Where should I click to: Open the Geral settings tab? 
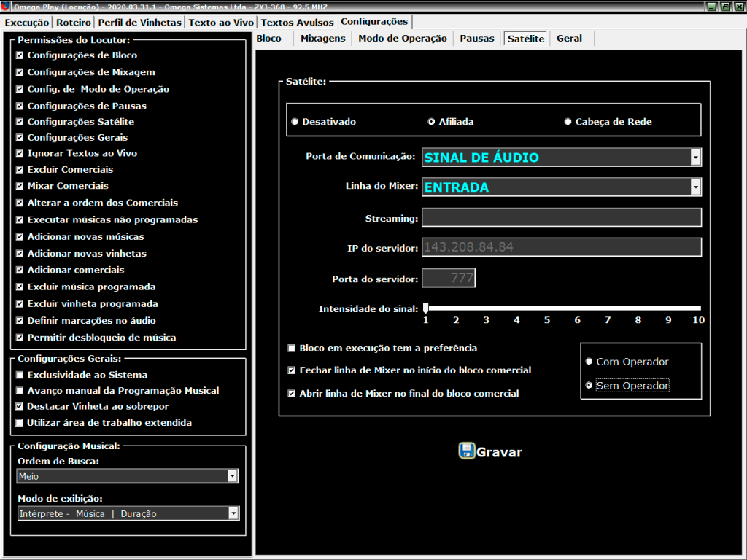coord(569,38)
